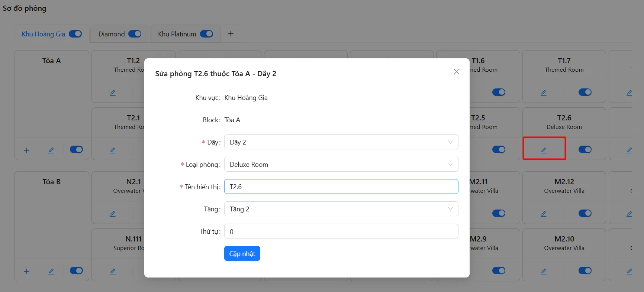644x292 pixels.
Task: Switch to the Khu Platinum tab
Action: 177,34
